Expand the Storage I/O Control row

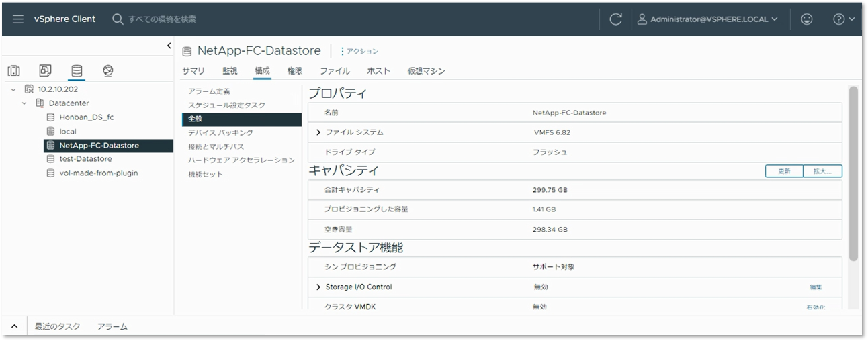click(x=318, y=287)
